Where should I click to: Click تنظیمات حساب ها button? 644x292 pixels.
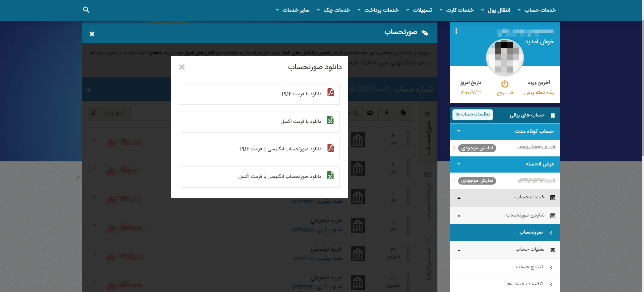click(473, 114)
